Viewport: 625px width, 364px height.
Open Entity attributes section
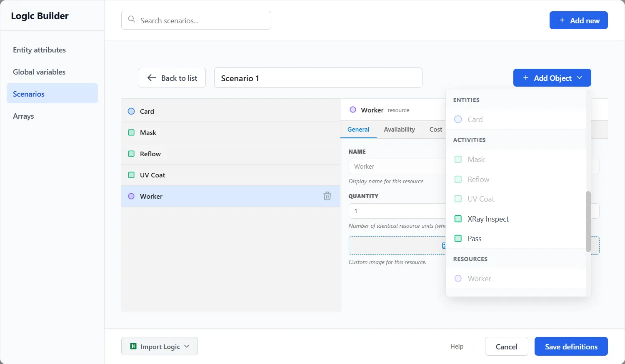point(52,50)
